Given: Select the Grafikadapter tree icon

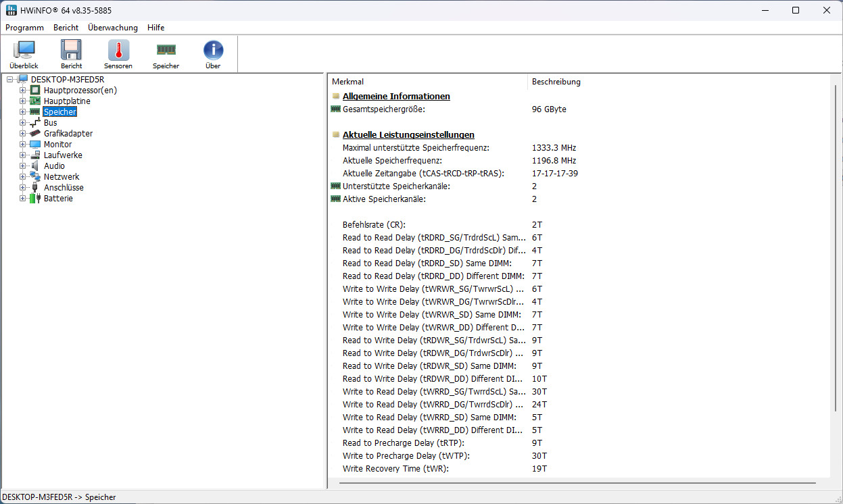Looking at the screenshot, I should tap(35, 134).
